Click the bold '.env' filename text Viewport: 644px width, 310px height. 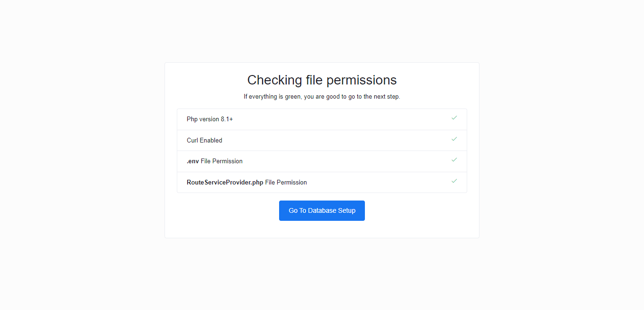point(193,161)
